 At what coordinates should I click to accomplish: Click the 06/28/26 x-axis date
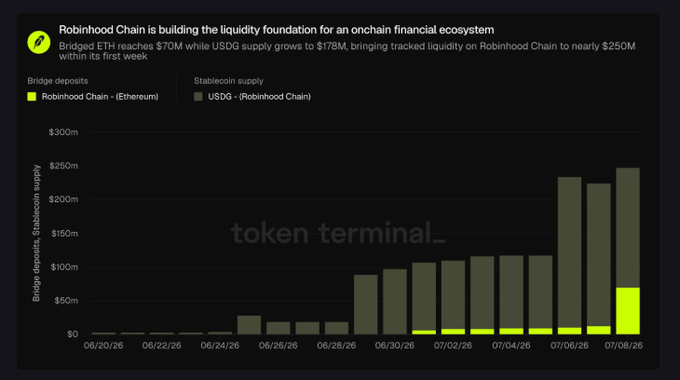coord(336,345)
